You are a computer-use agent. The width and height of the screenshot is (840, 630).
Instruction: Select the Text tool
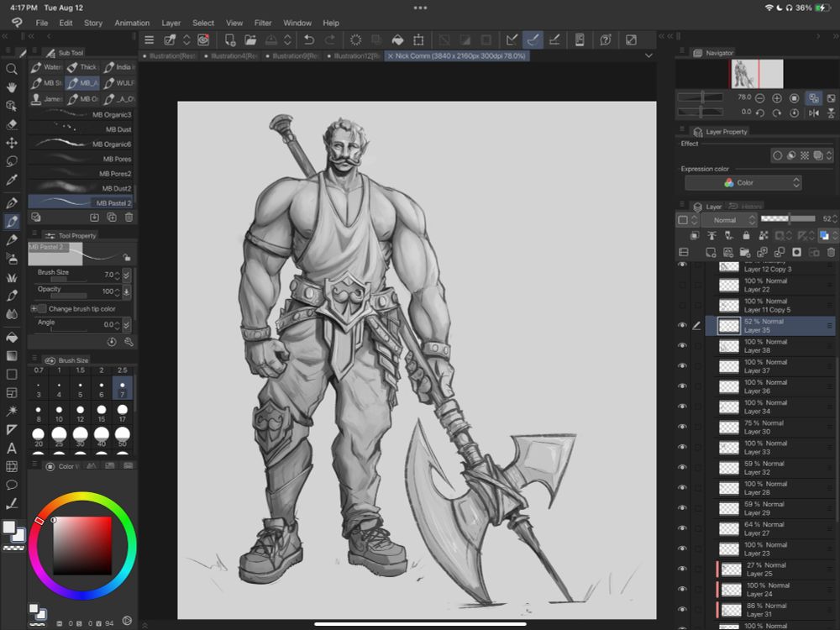[x=12, y=448]
